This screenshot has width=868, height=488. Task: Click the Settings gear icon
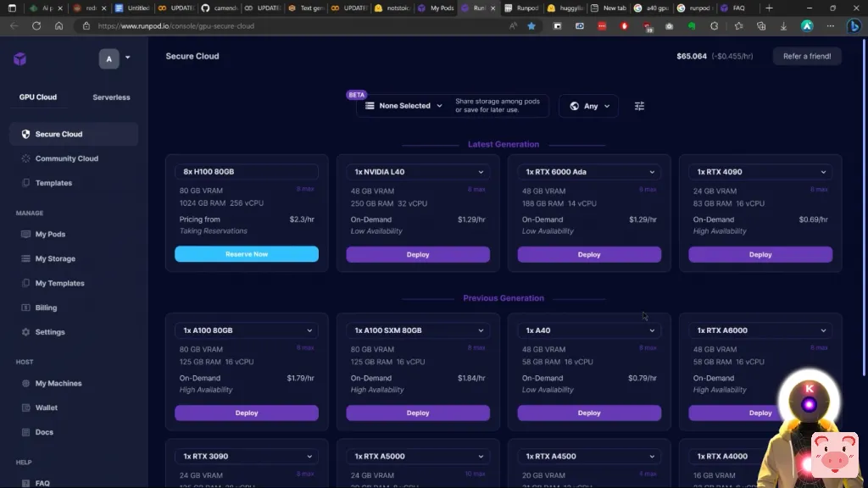[x=25, y=331]
